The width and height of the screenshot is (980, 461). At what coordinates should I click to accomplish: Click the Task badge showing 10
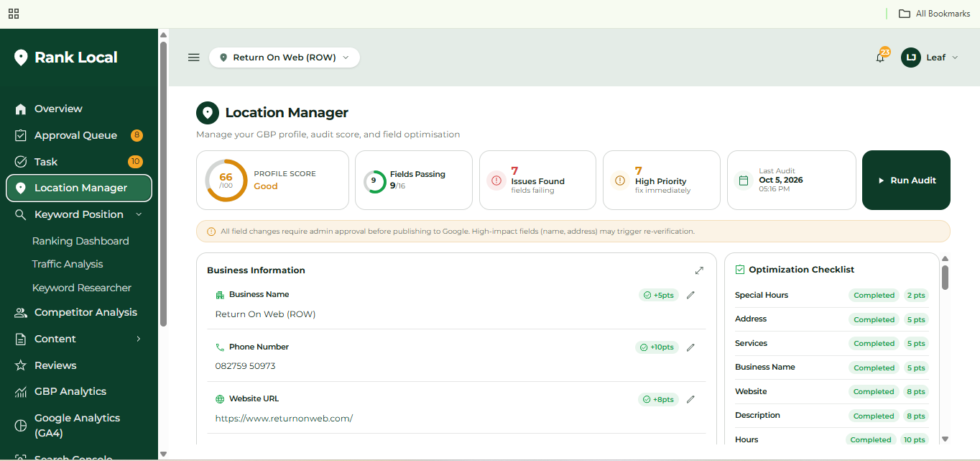(x=135, y=162)
